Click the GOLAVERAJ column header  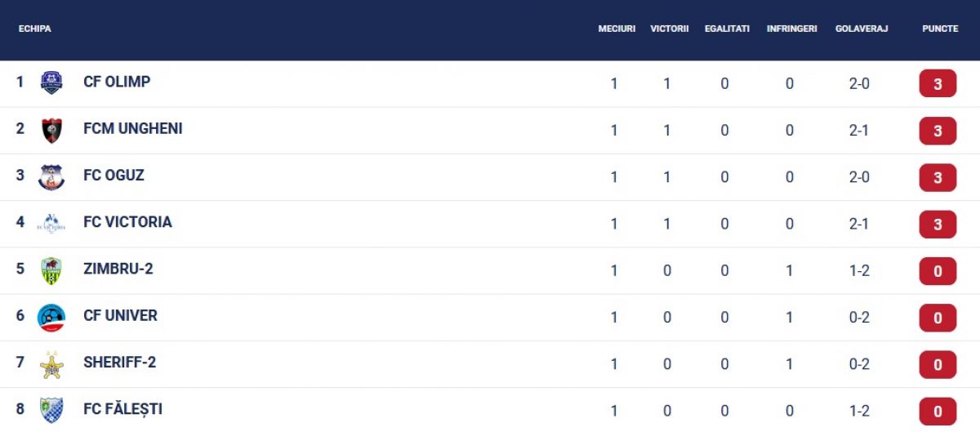click(x=862, y=29)
